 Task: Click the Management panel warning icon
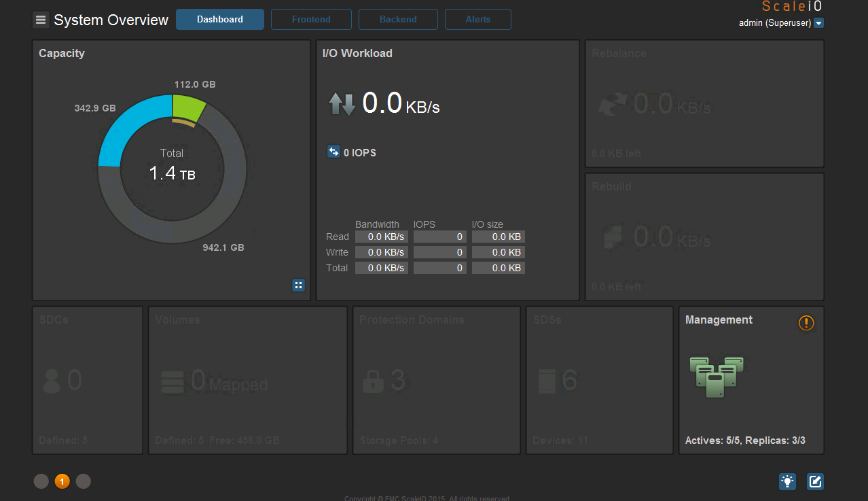coord(806,323)
